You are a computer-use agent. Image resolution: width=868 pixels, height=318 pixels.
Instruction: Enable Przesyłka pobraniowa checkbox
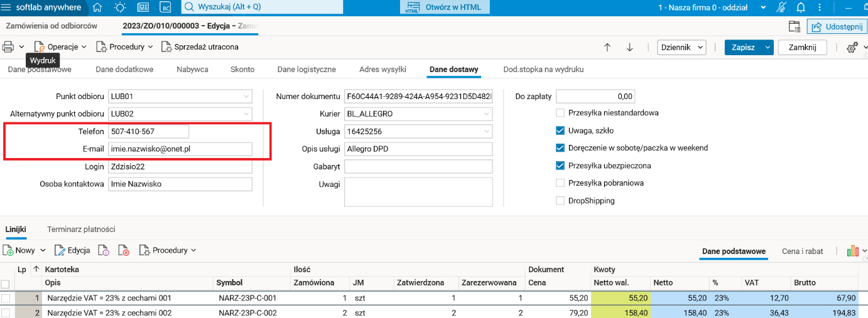click(560, 183)
